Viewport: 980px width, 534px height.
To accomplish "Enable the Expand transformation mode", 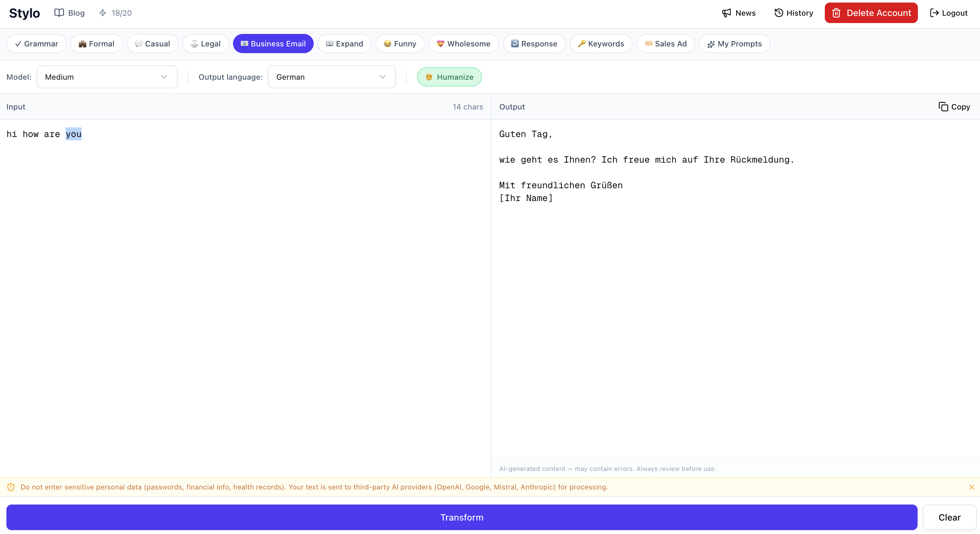I will pos(344,44).
